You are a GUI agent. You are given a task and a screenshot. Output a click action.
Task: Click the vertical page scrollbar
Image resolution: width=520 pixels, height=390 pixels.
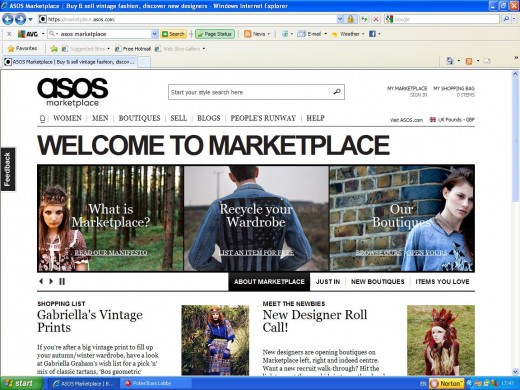pyautogui.click(x=515, y=223)
